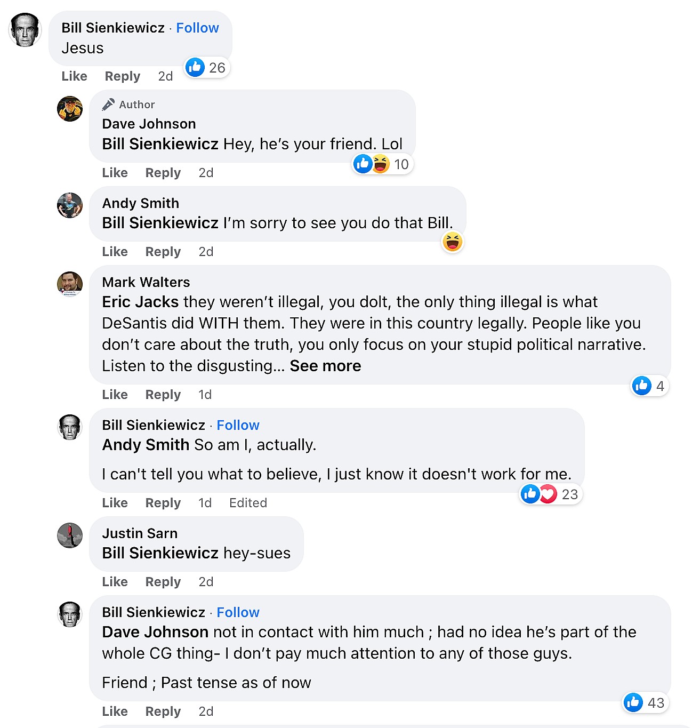This screenshot has width=700, height=728.
Task: Like Andy Smith's comment
Action: click(115, 252)
